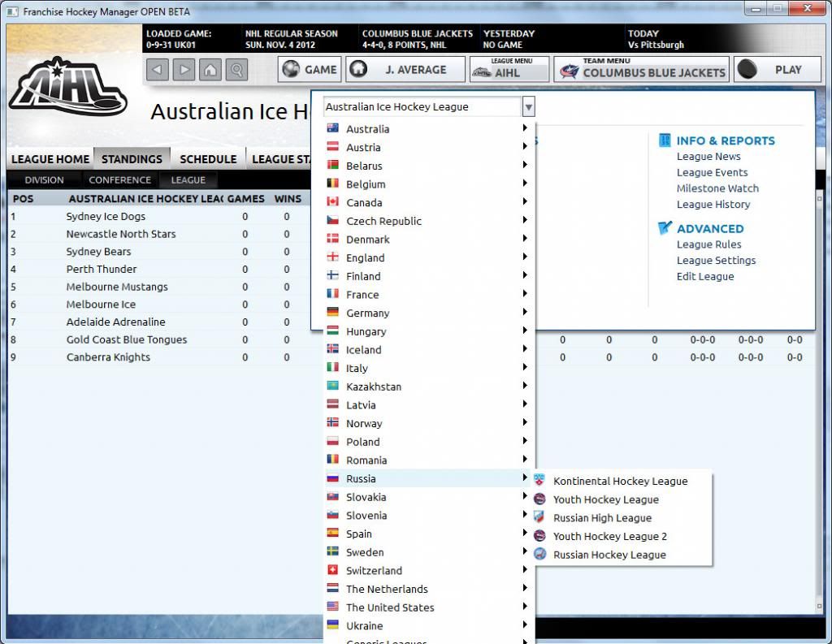This screenshot has width=832, height=644.
Task: Open the J. Average manager menu
Action: tap(405, 70)
